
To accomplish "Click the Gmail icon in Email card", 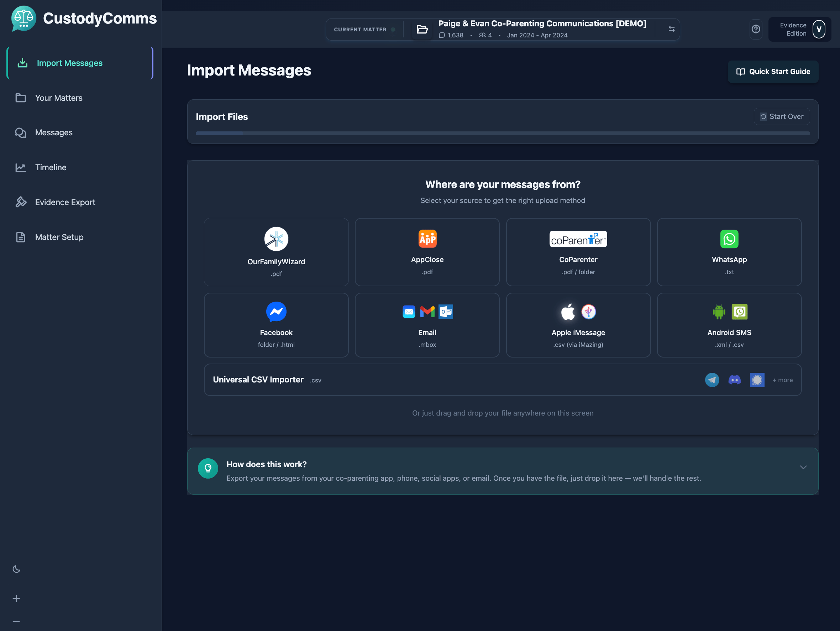I will pos(427,312).
